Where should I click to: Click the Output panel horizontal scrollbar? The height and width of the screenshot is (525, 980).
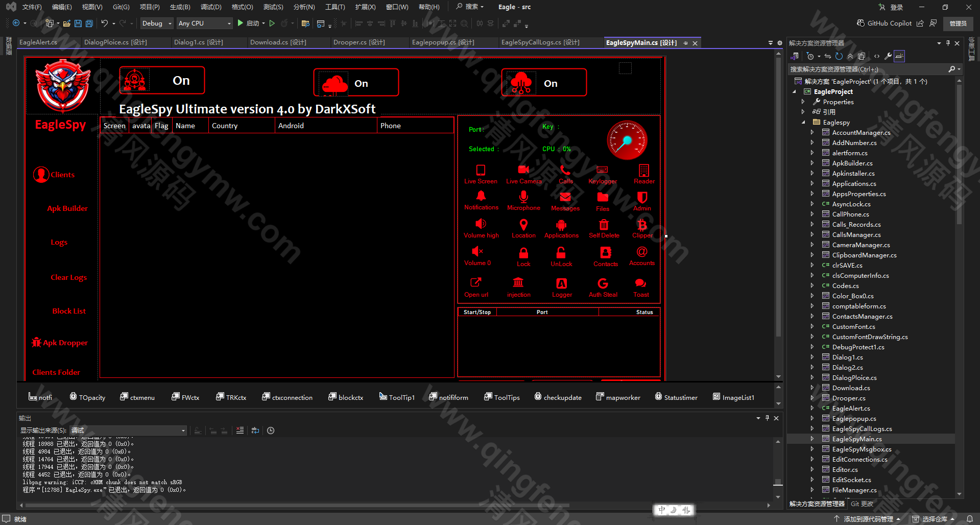[x=297, y=506]
